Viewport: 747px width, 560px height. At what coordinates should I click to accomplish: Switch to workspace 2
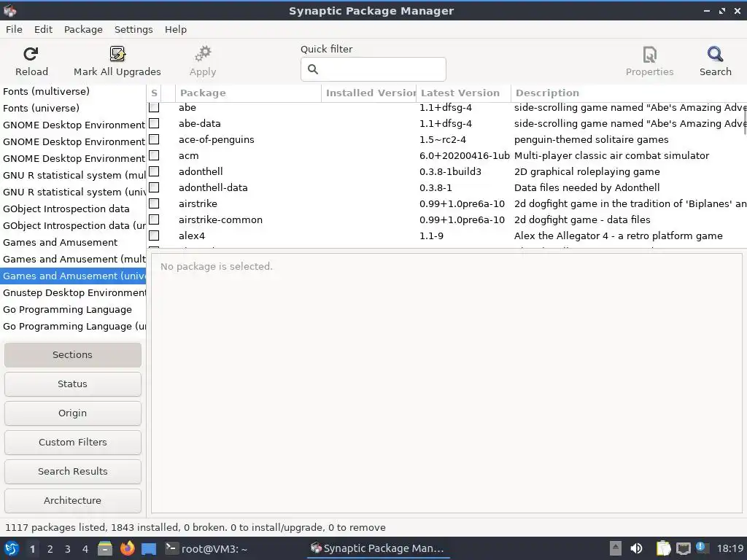pyautogui.click(x=50, y=549)
